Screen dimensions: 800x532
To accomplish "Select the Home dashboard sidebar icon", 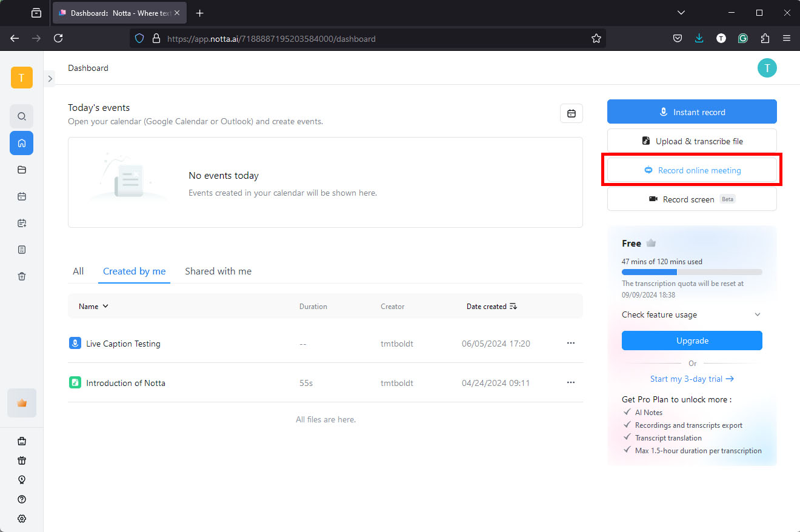I will 22,143.
